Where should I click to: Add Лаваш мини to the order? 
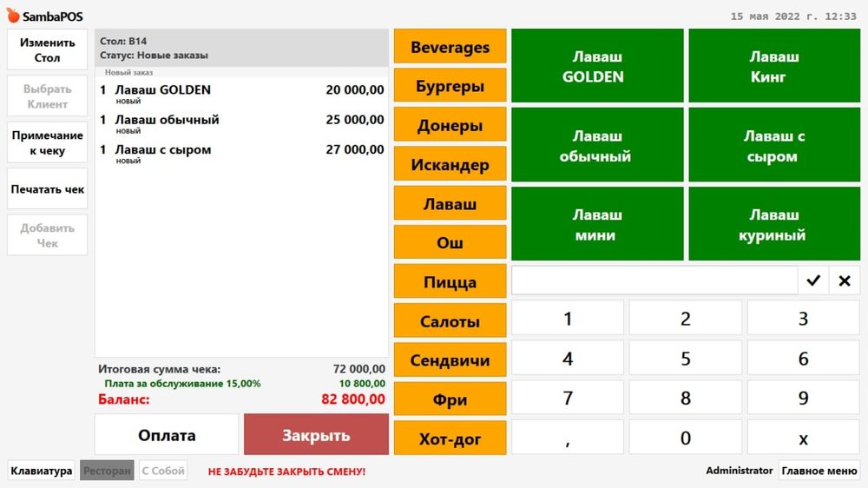(x=597, y=224)
